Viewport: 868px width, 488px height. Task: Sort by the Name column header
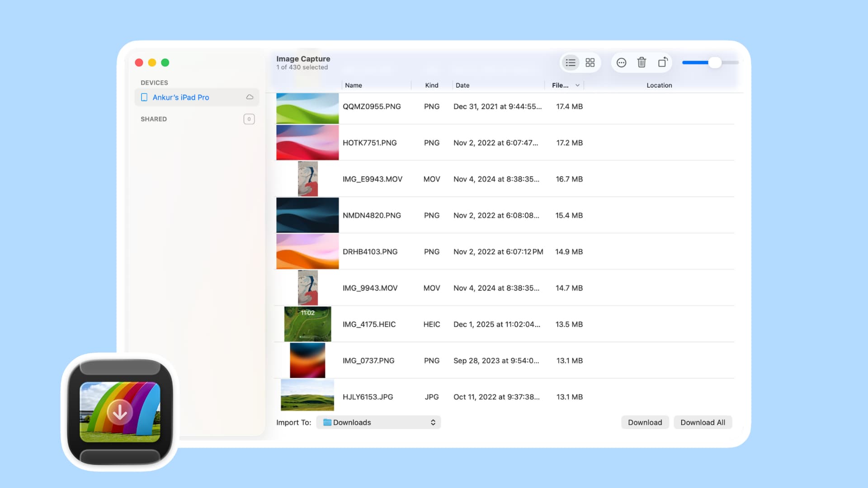coord(353,85)
